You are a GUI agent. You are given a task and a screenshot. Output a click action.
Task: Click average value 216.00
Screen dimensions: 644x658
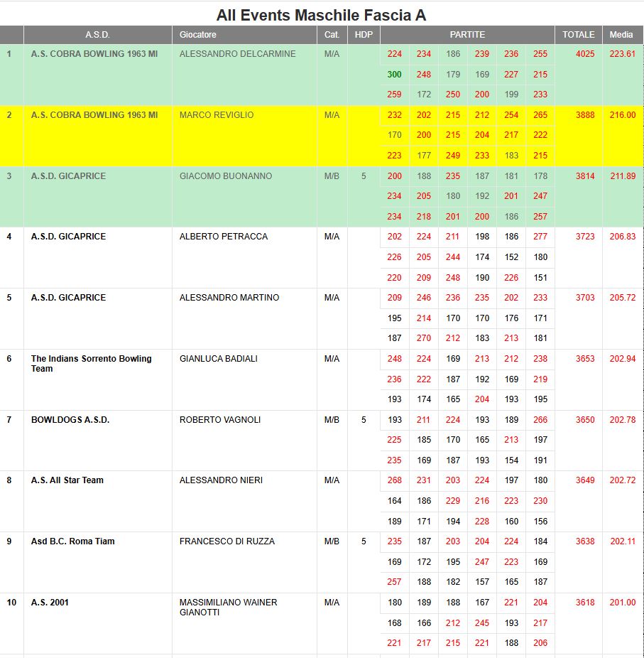coord(623,115)
